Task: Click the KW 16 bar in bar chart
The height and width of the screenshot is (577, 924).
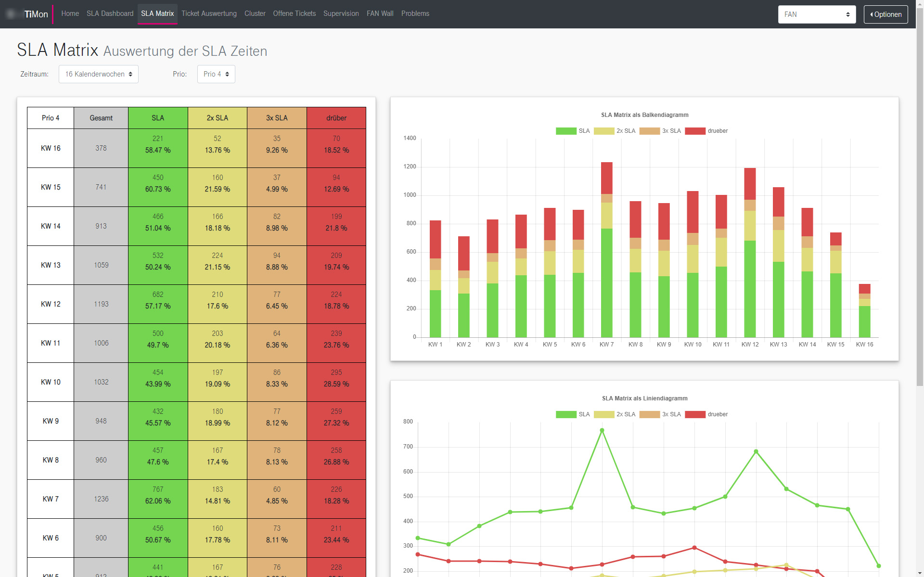Action: pos(864,310)
